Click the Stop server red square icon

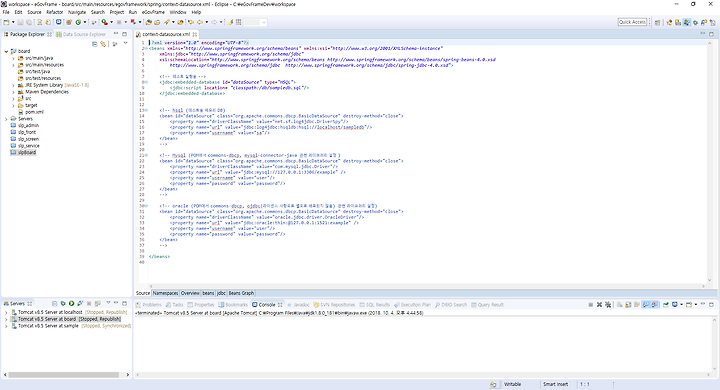[x=89, y=304]
